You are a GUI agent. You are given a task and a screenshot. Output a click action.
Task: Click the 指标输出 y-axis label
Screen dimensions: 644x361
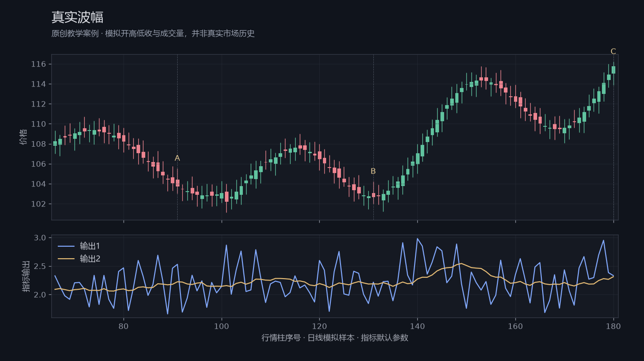coord(26,276)
